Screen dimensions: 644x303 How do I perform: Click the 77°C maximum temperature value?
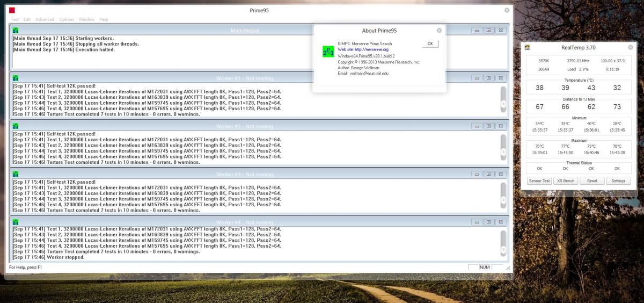(x=565, y=146)
